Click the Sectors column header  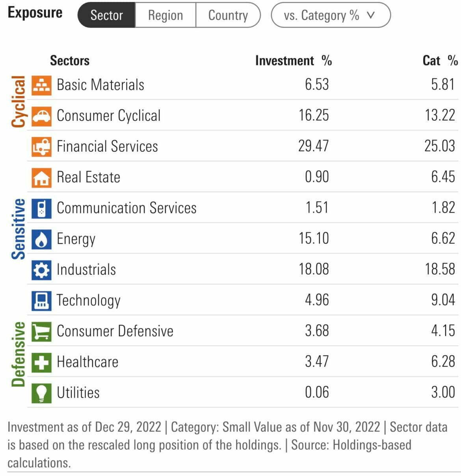[70, 60]
